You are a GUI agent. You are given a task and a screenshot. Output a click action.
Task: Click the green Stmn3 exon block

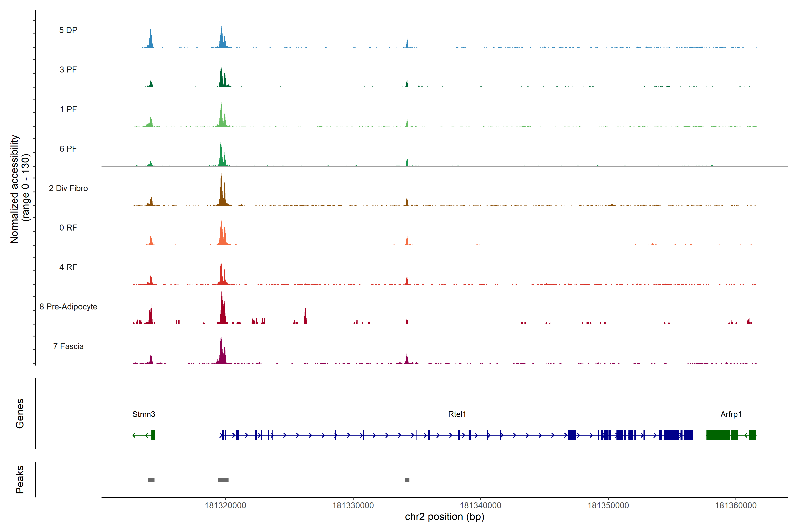pyautogui.click(x=153, y=435)
